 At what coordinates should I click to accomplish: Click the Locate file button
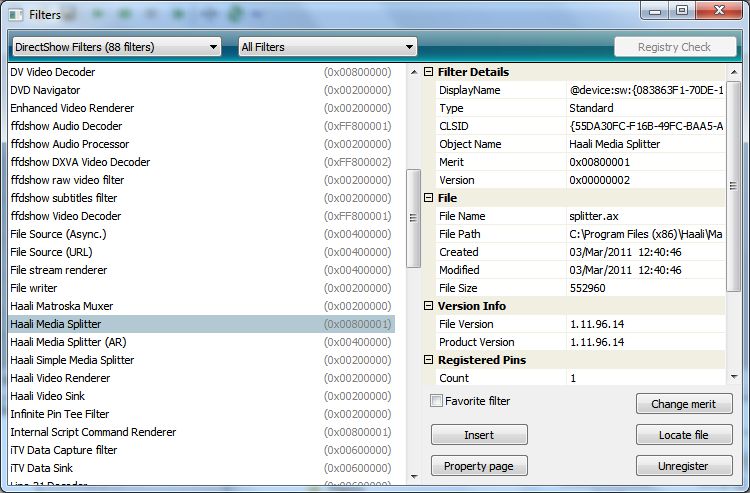[x=684, y=435]
